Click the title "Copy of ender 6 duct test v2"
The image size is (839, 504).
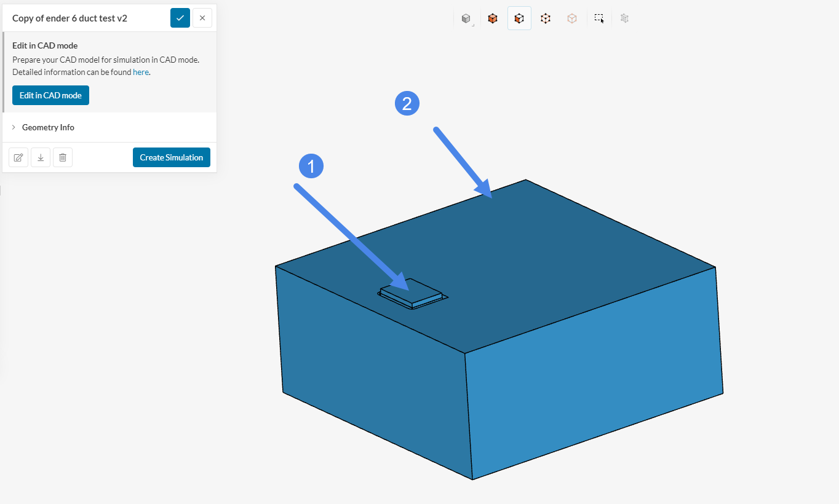point(70,18)
